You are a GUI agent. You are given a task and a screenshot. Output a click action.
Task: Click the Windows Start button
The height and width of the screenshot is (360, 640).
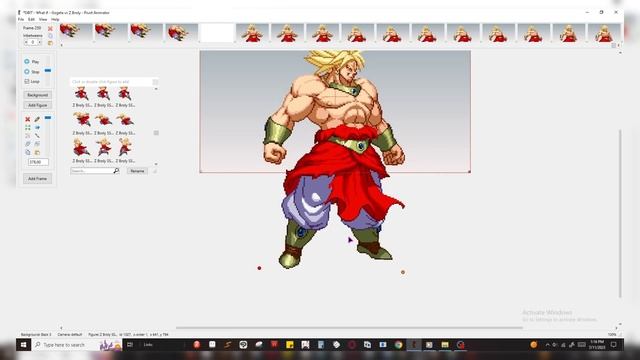pos(23,345)
